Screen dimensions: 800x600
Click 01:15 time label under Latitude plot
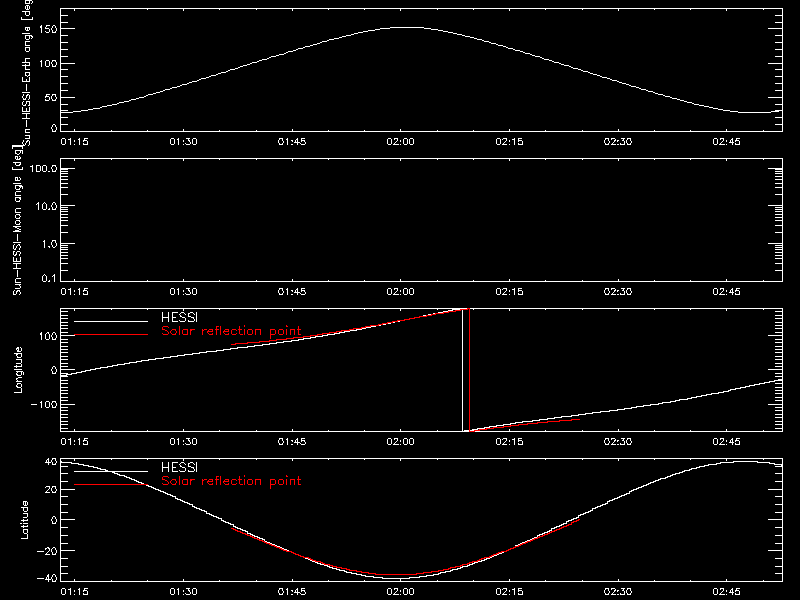(74, 592)
